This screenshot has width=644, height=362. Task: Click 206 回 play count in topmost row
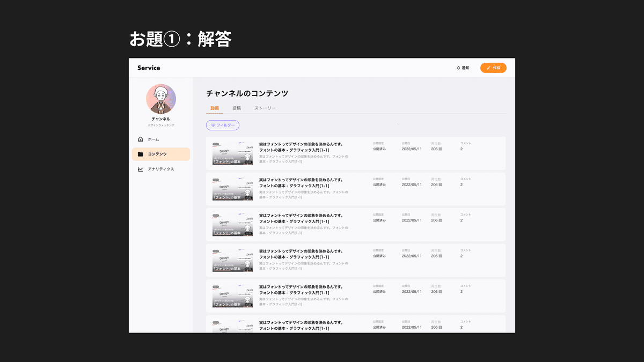(x=436, y=149)
